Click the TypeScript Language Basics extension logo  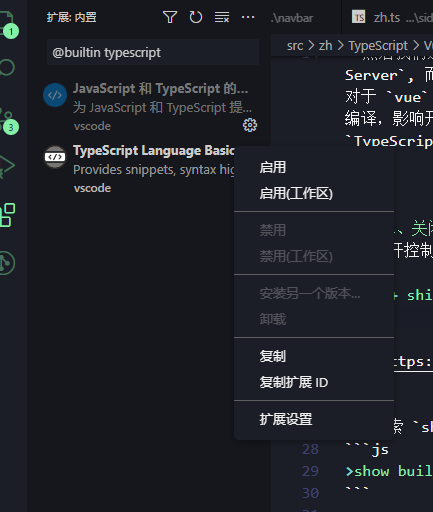click(x=55, y=157)
